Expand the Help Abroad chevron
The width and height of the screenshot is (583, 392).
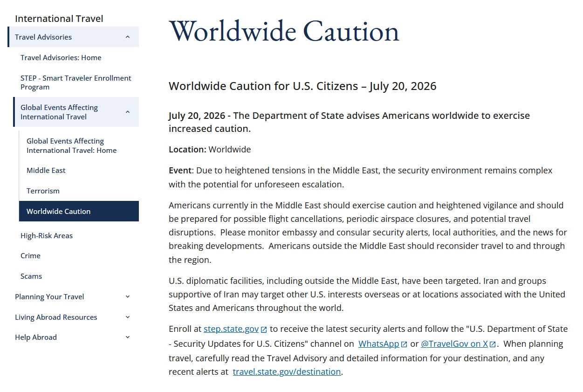(128, 337)
